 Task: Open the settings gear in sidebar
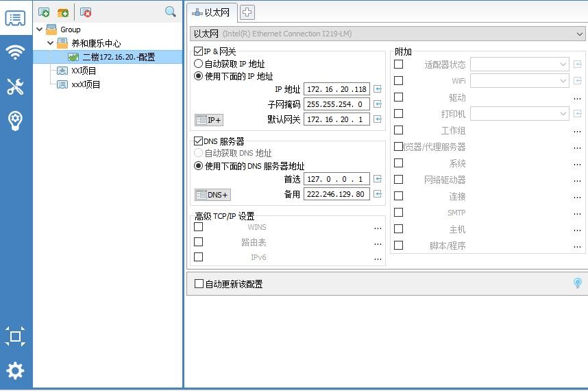(15, 370)
